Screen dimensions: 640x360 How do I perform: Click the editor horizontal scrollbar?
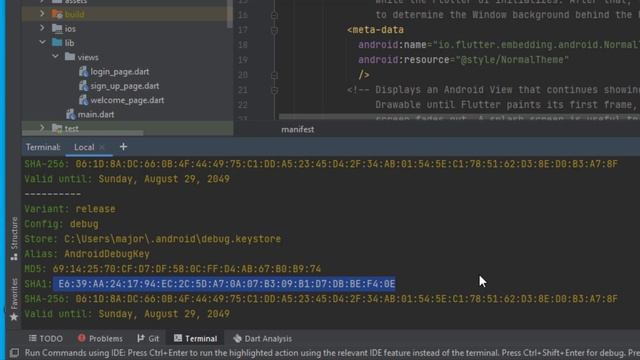pyautogui.click(x=459, y=117)
